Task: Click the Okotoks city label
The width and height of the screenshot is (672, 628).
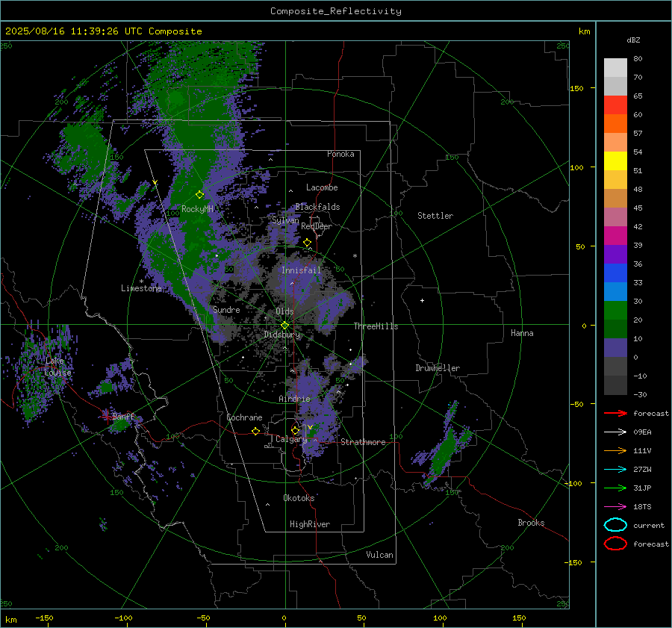Action: (299, 497)
